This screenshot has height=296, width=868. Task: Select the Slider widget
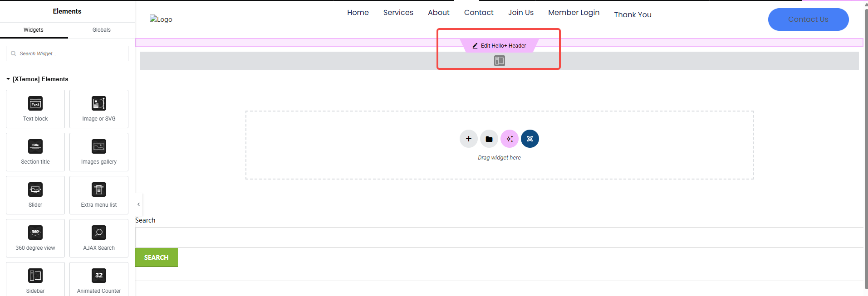35,195
